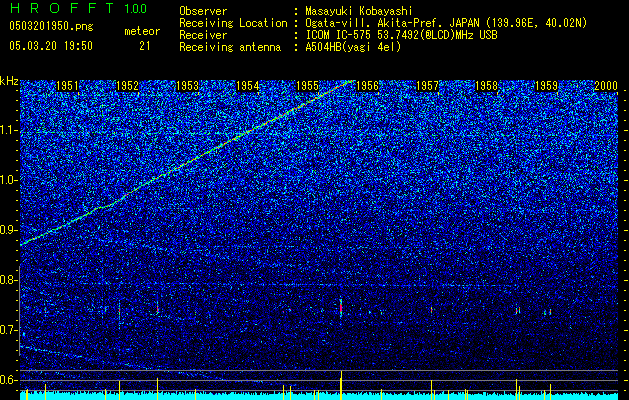Click the 0.7 kHz axis label

(x=9, y=330)
